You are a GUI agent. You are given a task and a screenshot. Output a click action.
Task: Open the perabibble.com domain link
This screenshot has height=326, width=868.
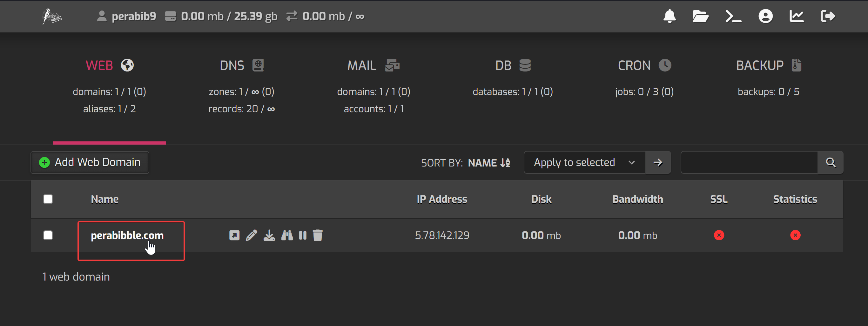pyautogui.click(x=127, y=235)
